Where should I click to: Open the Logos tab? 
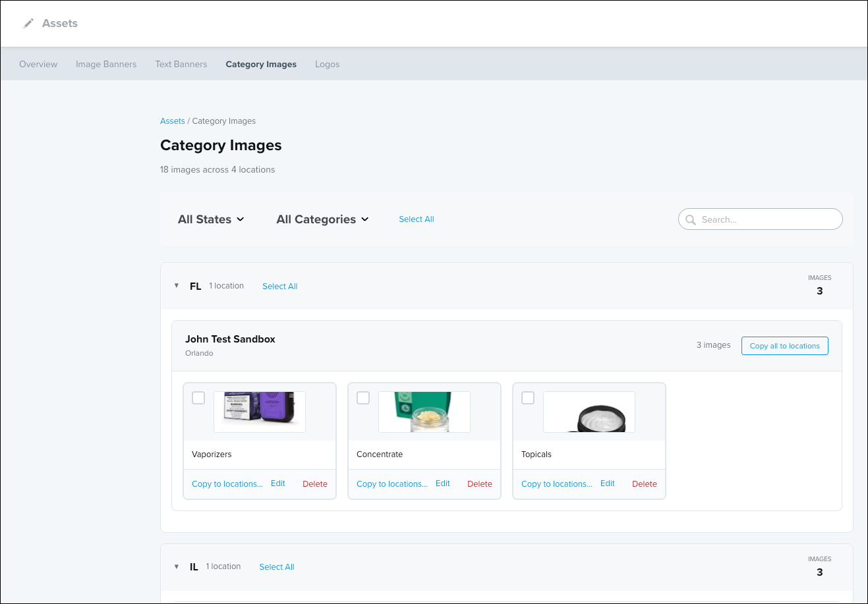pos(328,65)
